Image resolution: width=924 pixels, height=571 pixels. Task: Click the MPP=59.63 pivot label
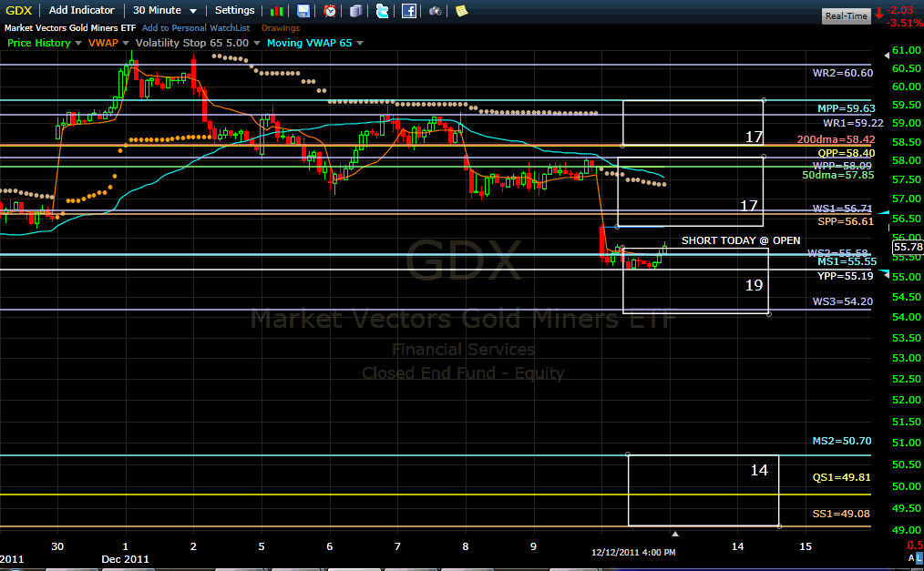847,108
